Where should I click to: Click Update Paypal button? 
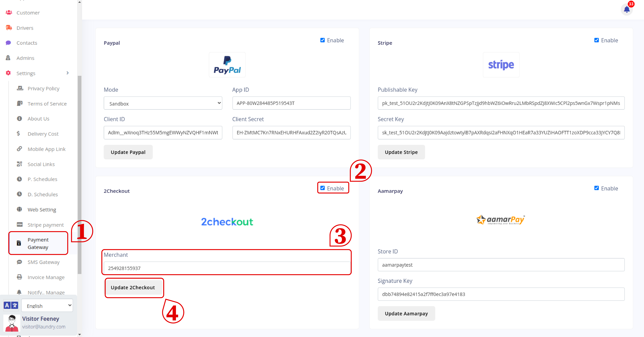[128, 152]
